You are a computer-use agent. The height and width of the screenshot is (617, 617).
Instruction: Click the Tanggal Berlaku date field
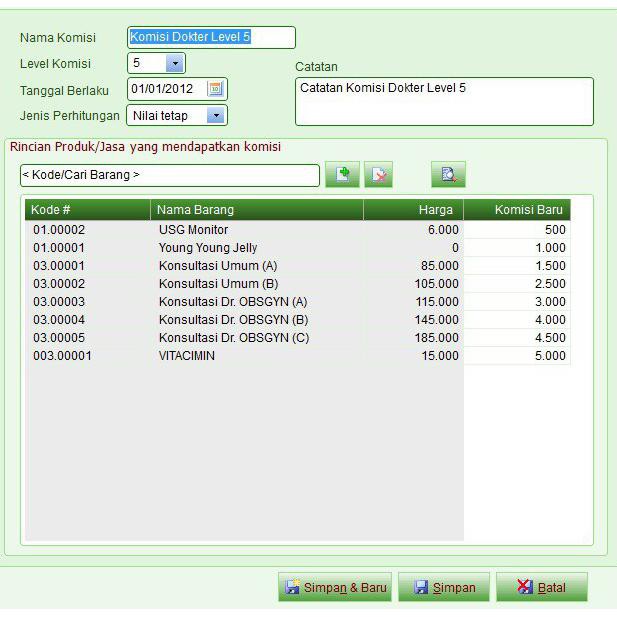coord(167,89)
